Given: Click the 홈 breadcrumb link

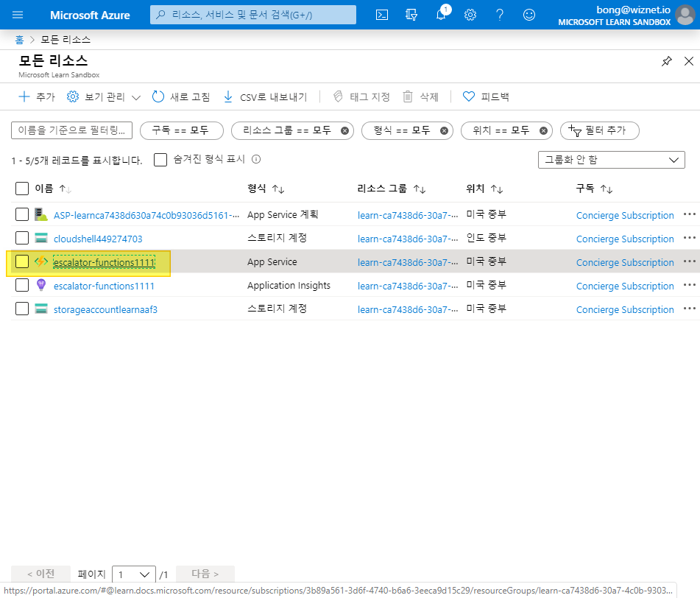Looking at the screenshot, I should (19, 40).
